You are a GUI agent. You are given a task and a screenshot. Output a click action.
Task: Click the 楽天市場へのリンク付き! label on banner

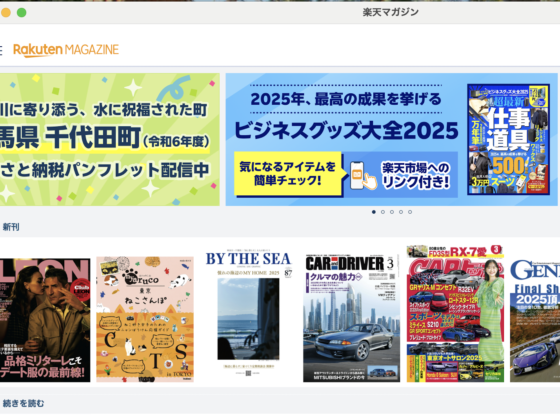coord(416,175)
